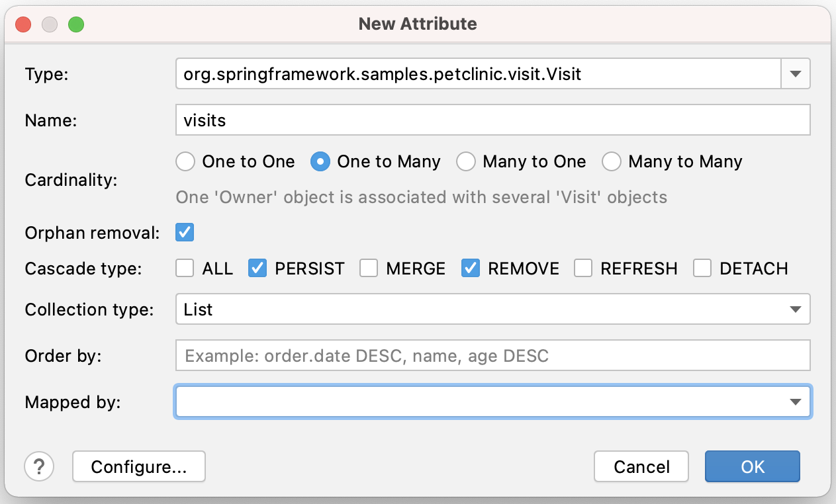Screen dimensions: 836x504
Task: Expand the Type dropdown arrow
Action: pos(796,73)
